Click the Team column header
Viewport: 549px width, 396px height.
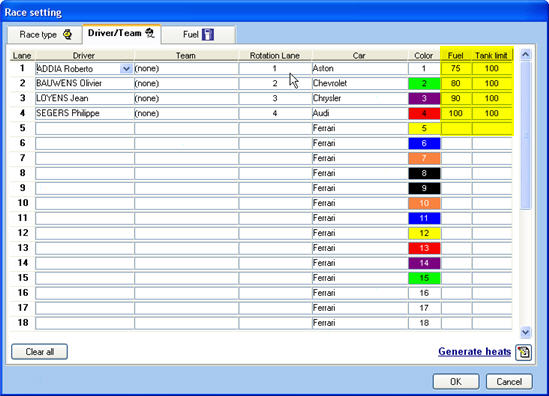(x=186, y=55)
